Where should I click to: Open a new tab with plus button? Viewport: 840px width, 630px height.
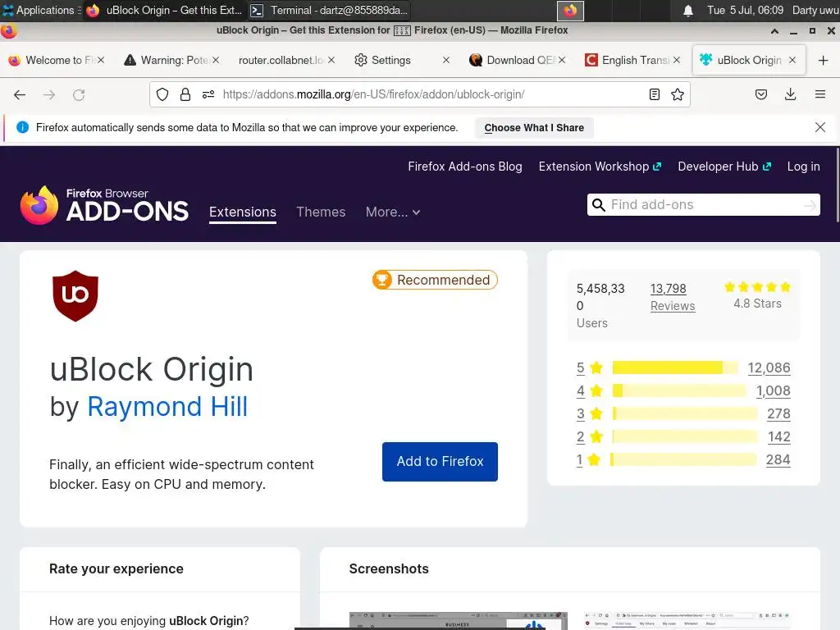tap(824, 60)
